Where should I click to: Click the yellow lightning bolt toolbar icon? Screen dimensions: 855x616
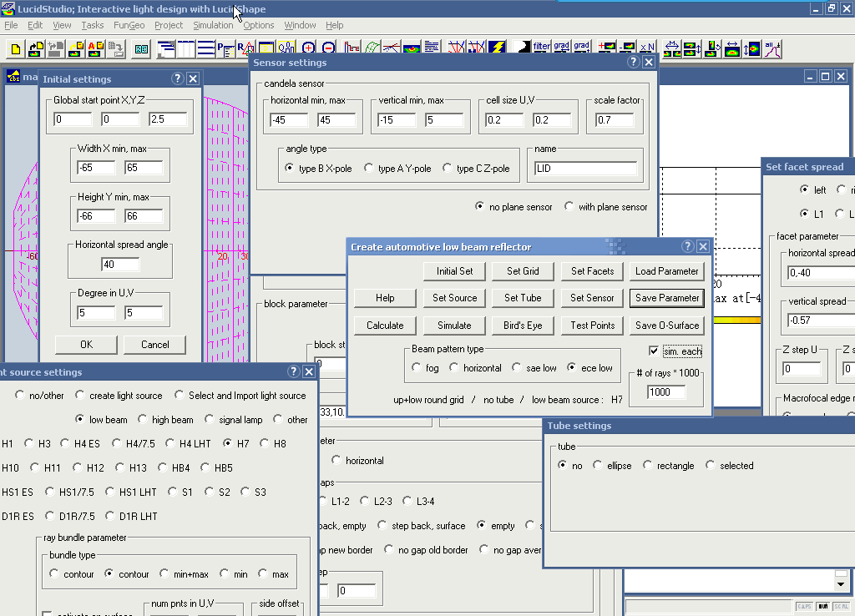tap(497, 48)
